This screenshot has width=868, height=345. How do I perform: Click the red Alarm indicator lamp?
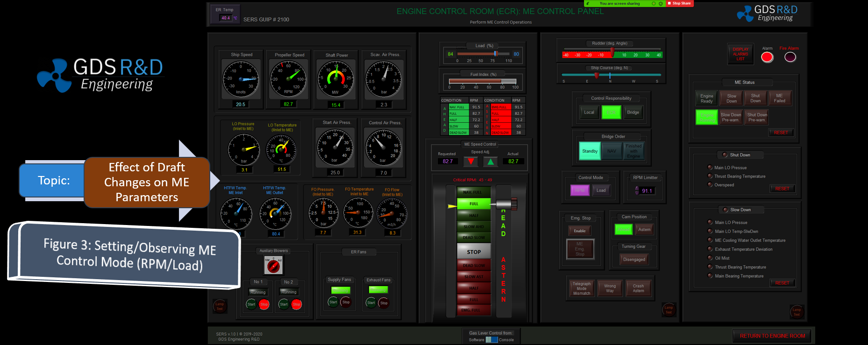coord(767,57)
